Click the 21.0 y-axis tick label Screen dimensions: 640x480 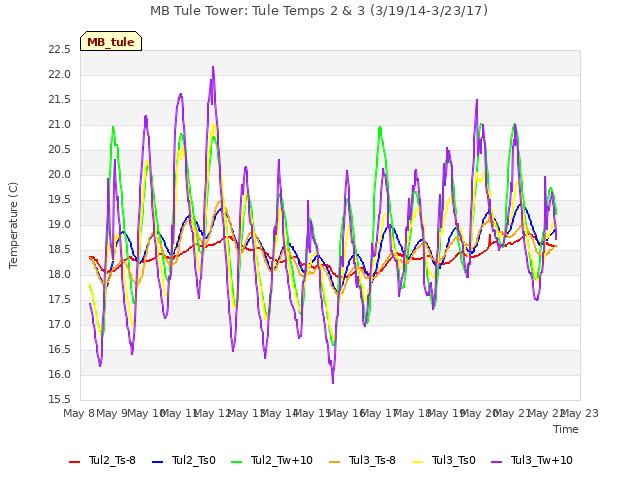point(60,125)
